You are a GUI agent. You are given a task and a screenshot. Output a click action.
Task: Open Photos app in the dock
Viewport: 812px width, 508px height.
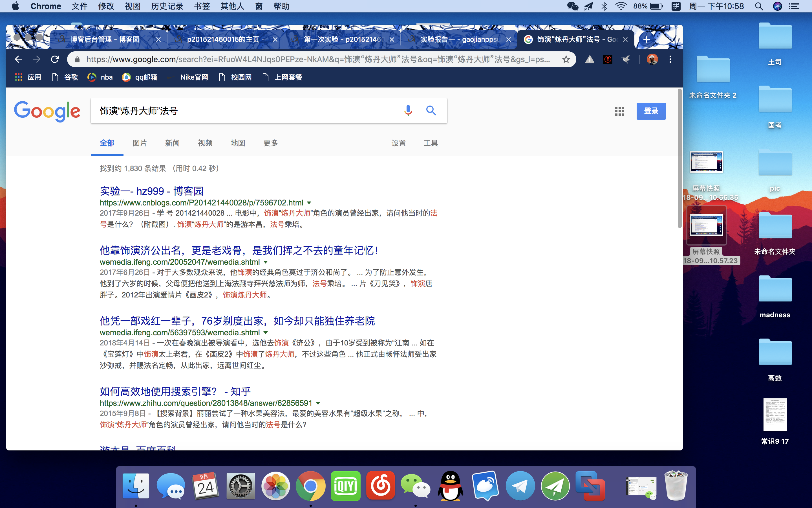[x=275, y=486]
